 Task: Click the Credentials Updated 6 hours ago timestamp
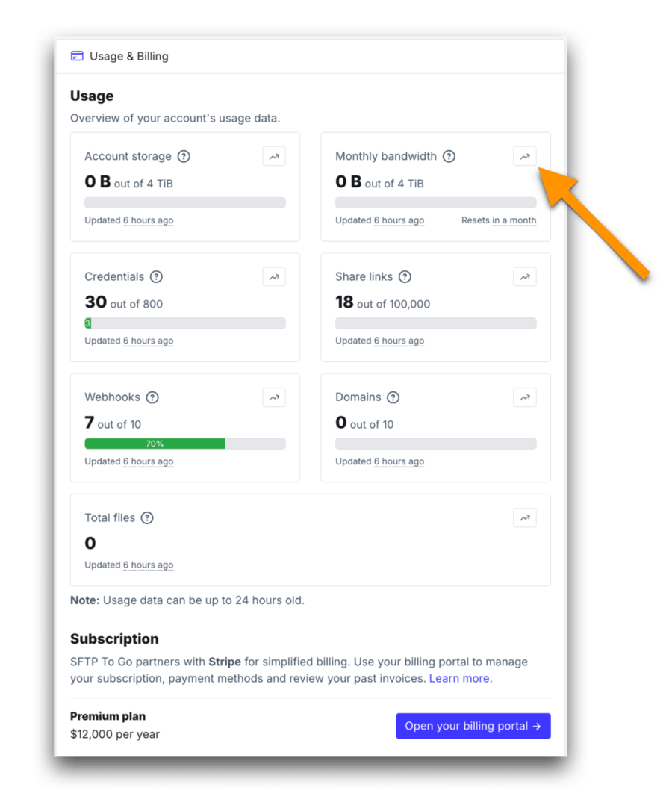tap(148, 341)
